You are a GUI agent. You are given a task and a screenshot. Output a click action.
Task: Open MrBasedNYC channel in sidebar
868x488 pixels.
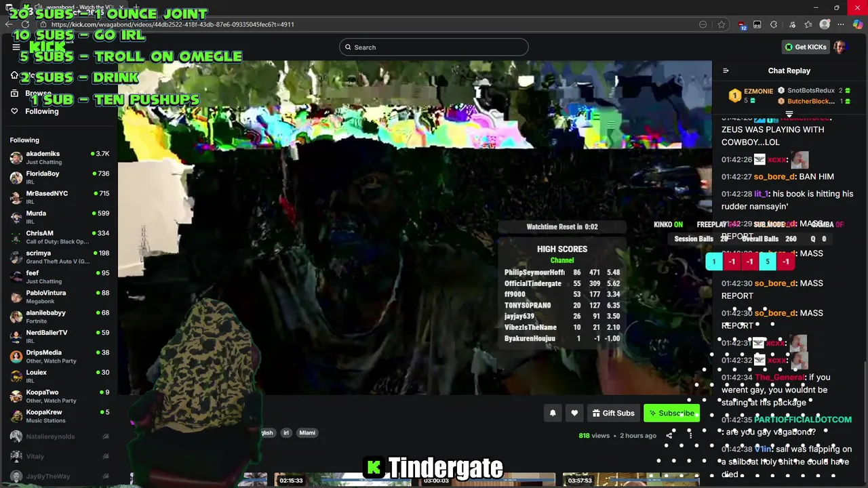coord(60,197)
